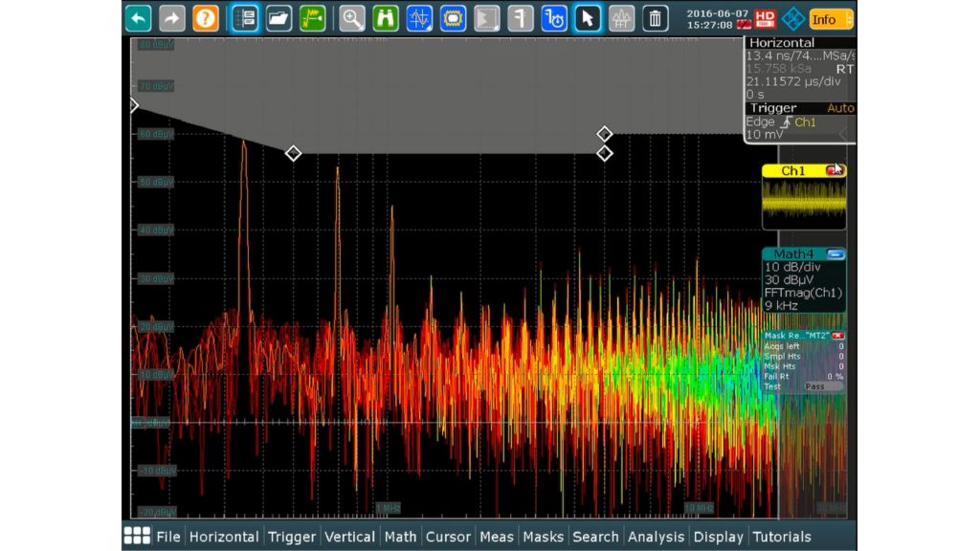Click the green waveform autoset icon
980x551 pixels.
tap(313, 19)
